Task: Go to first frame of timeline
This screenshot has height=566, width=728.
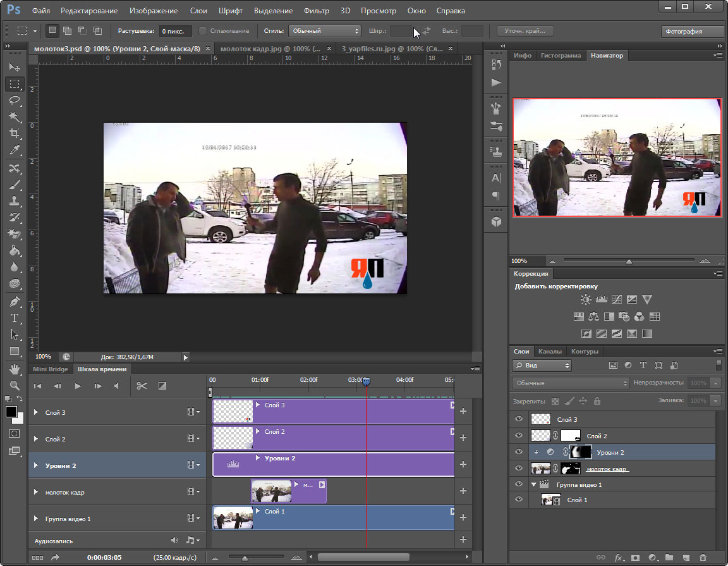Action: coord(38,386)
